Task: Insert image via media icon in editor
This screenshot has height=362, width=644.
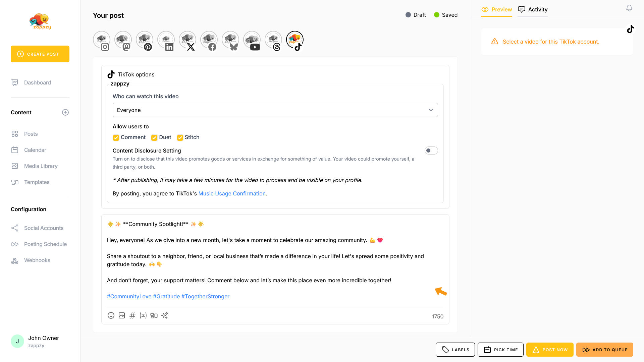Action: [x=122, y=315]
